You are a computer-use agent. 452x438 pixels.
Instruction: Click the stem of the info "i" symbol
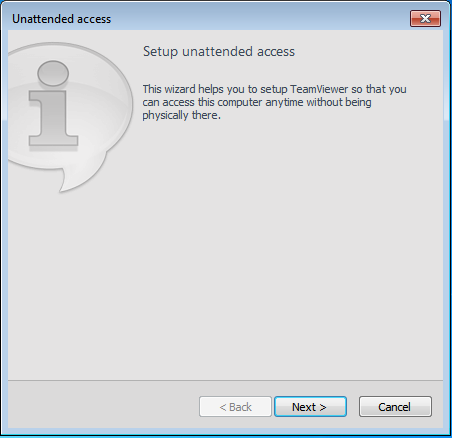point(53,118)
